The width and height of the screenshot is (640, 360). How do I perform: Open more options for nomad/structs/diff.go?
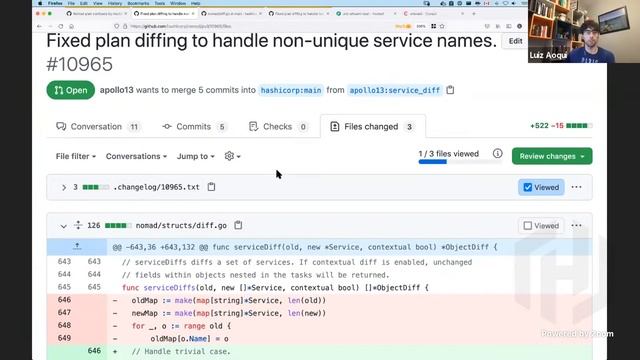tap(576, 225)
